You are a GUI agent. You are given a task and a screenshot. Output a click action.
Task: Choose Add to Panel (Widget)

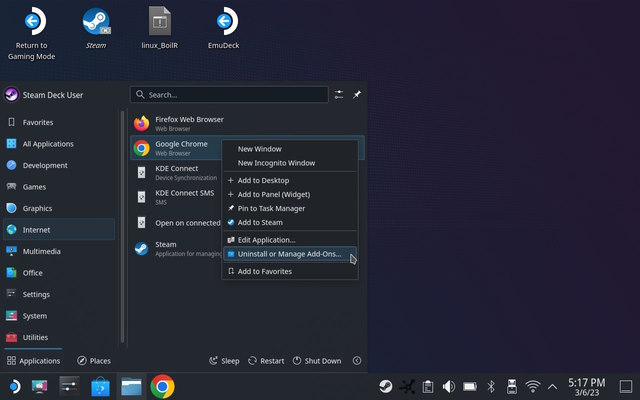pyautogui.click(x=290, y=194)
